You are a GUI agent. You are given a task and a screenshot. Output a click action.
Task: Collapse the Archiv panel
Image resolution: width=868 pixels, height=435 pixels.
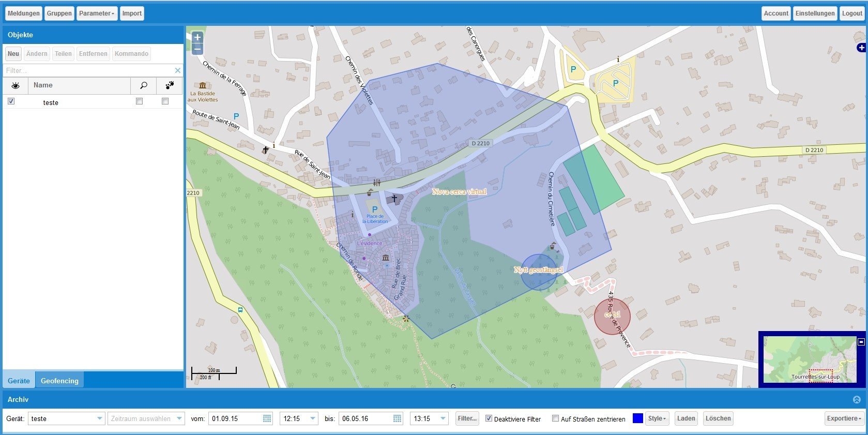coord(857,399)
